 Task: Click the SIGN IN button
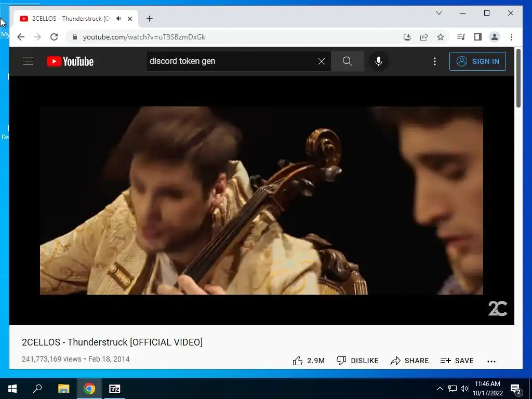[x=477, y=61]
